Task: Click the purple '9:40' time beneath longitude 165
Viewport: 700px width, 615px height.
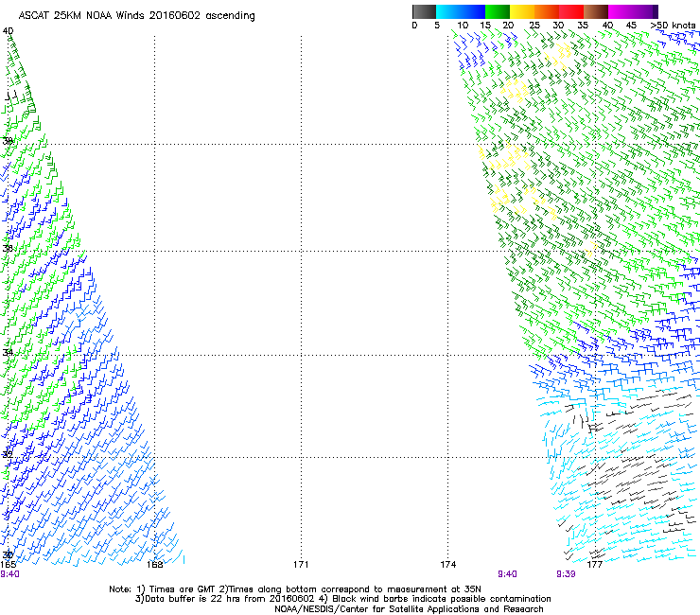Action: pyautogui.click(x=9, y=574)
